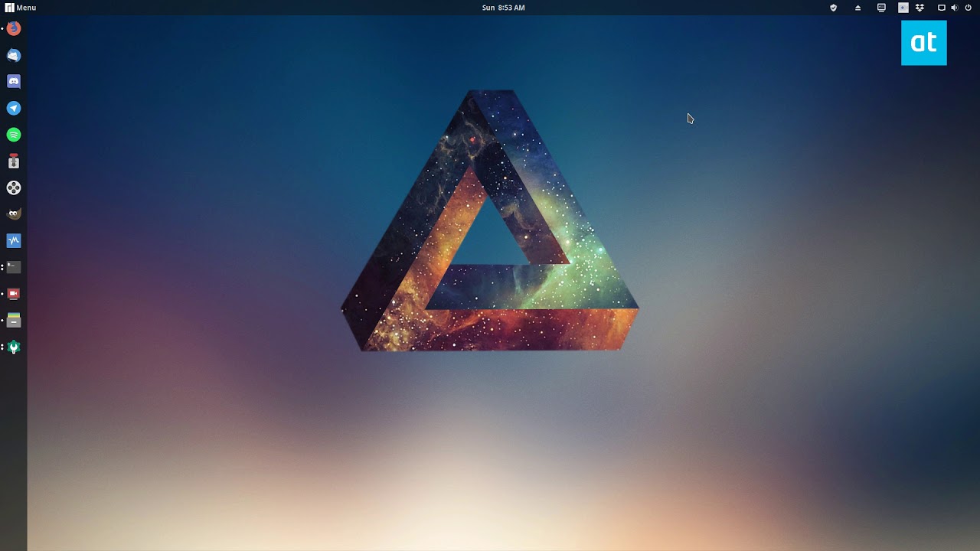Open the Sun 8:53 AM clock menu
Viewport: 980px width, 551px height.
[503, 8]
